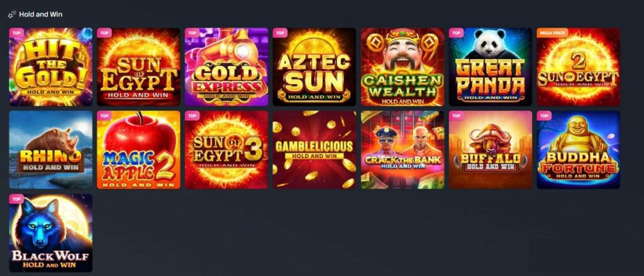Click the Hold and Win category icon

12,14
